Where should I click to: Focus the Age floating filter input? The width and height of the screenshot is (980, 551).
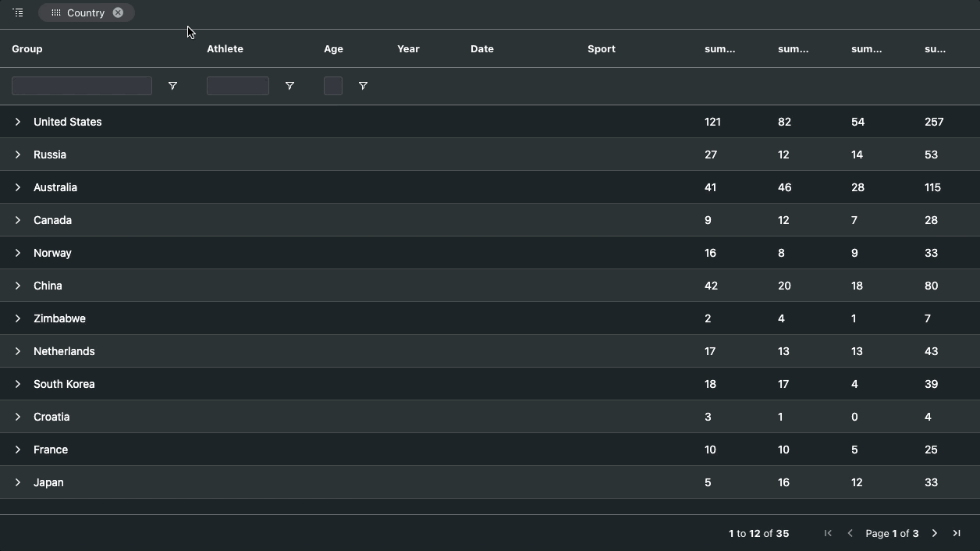tap(333, 86)
